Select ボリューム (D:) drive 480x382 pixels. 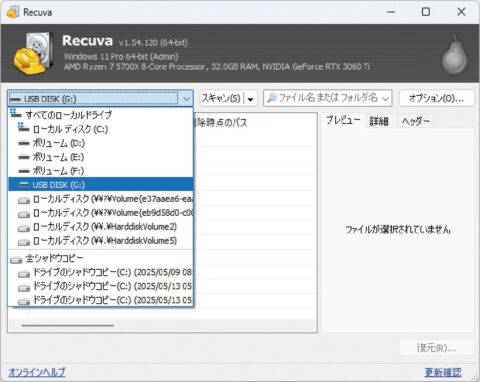coord(100,143)
